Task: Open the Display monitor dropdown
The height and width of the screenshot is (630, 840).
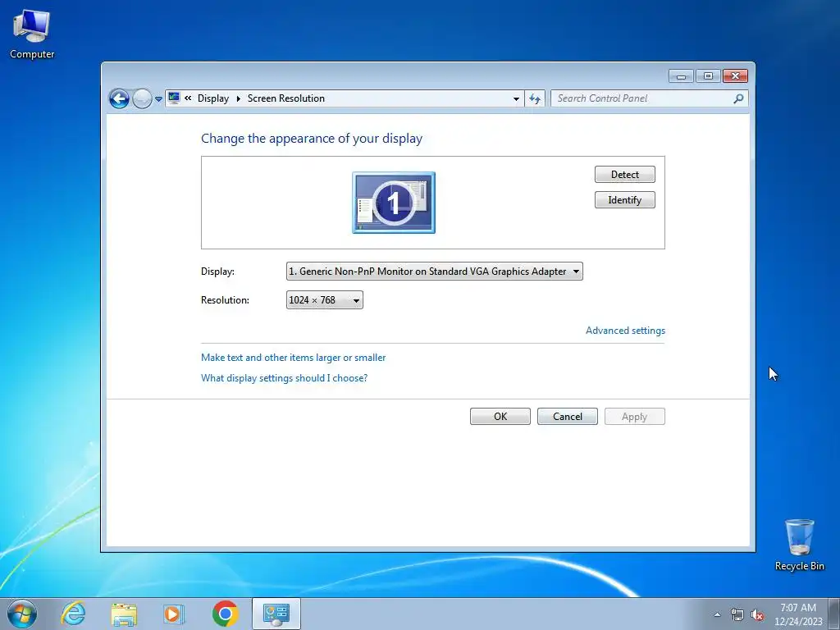Action: coord(435,271)
